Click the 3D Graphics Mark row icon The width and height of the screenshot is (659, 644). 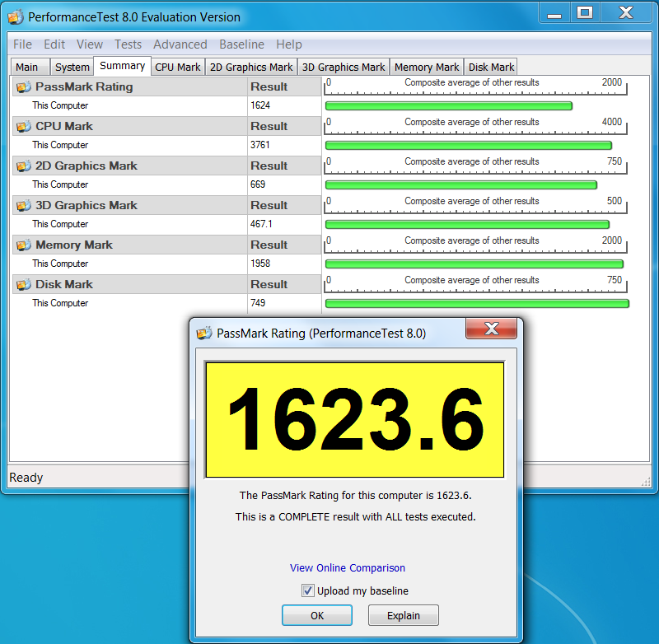[24, 205]
